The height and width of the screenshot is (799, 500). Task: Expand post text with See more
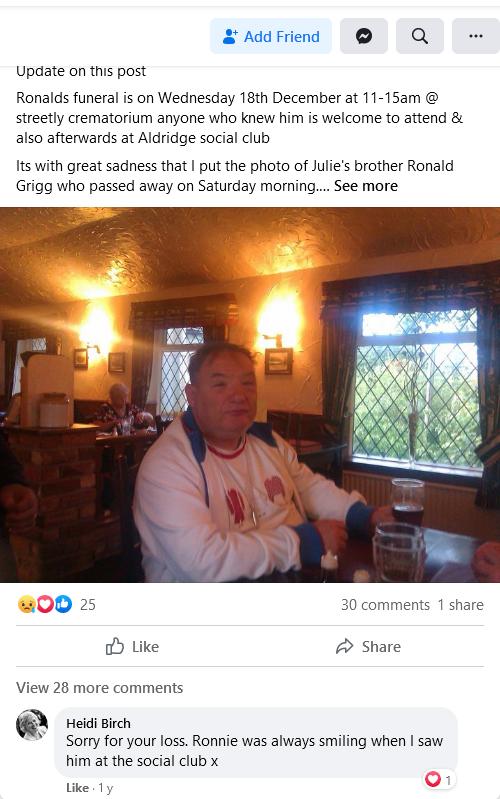tap(366, 186)
